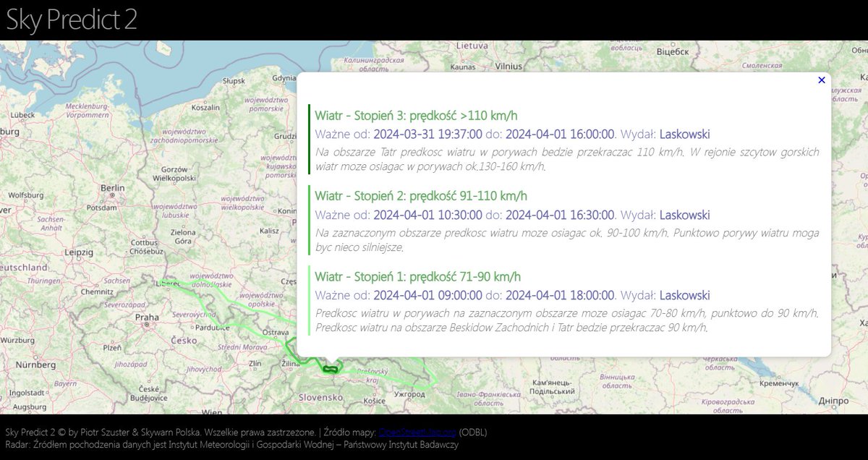Click the Wolfsburg label on the map
This screenshot has height=460, width=868.
(26, 195)
